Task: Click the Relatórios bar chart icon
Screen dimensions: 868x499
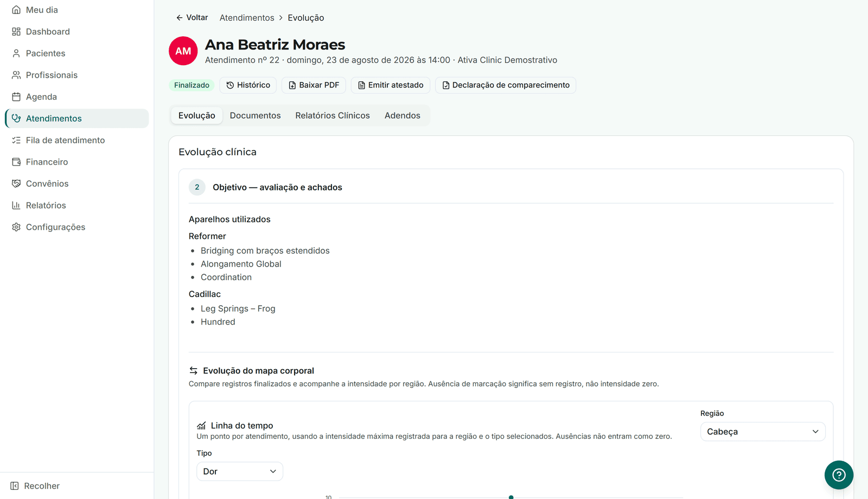Action: (x=16, y=205)
